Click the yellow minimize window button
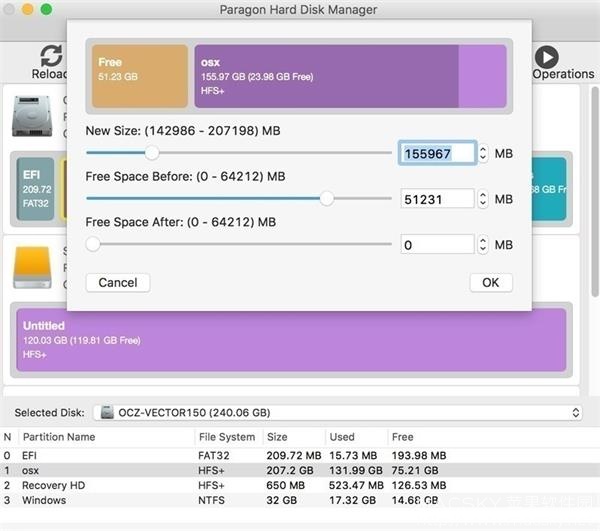This screenshot has width=600, height=531. [x=28, y=9]
